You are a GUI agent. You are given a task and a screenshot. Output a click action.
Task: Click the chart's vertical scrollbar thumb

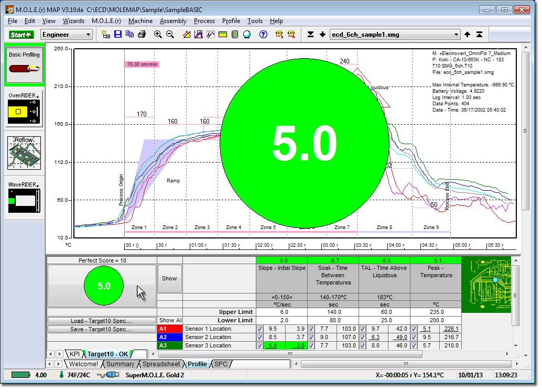[x=525, y=131]
